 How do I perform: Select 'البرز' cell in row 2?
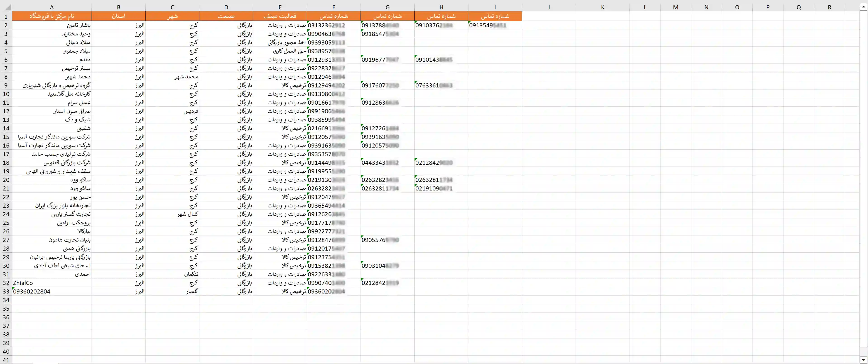[118, 25]
